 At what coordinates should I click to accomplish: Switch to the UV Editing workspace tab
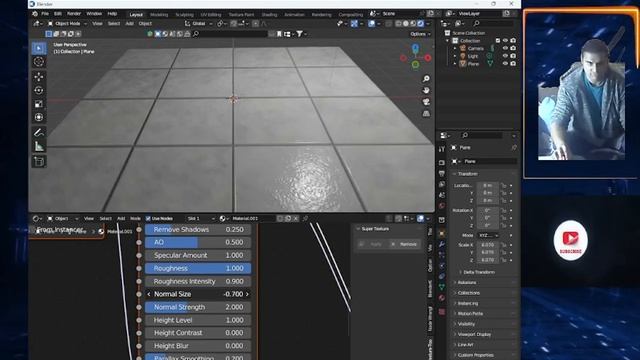211,15
